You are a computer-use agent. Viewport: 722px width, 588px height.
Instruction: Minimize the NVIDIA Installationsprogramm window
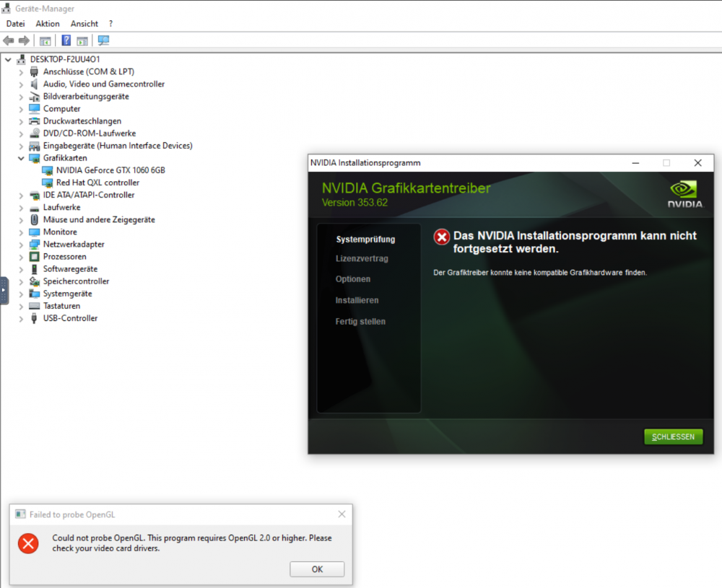pos(635,163)
